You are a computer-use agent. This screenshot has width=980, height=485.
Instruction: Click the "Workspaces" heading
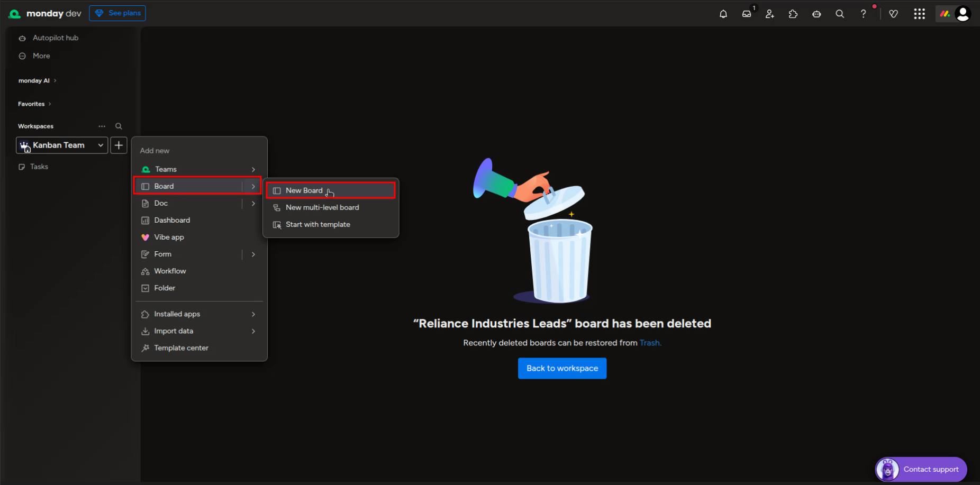coord(35,126)
